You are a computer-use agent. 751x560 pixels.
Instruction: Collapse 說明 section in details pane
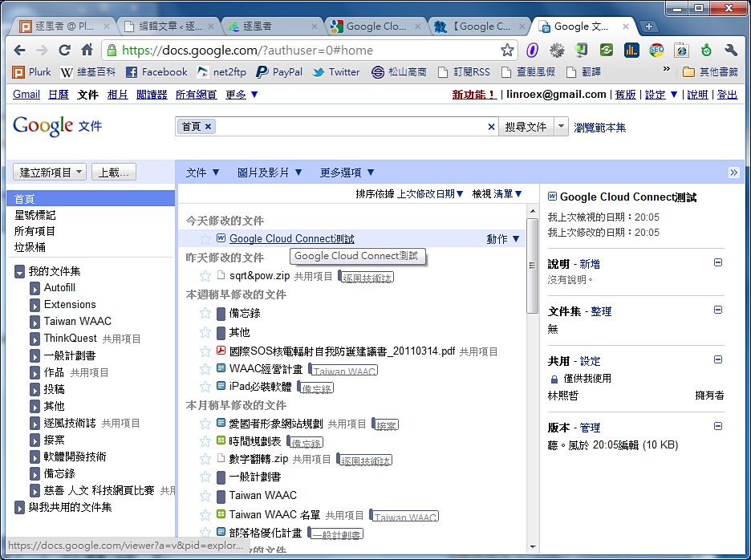[x=718, y=262]
